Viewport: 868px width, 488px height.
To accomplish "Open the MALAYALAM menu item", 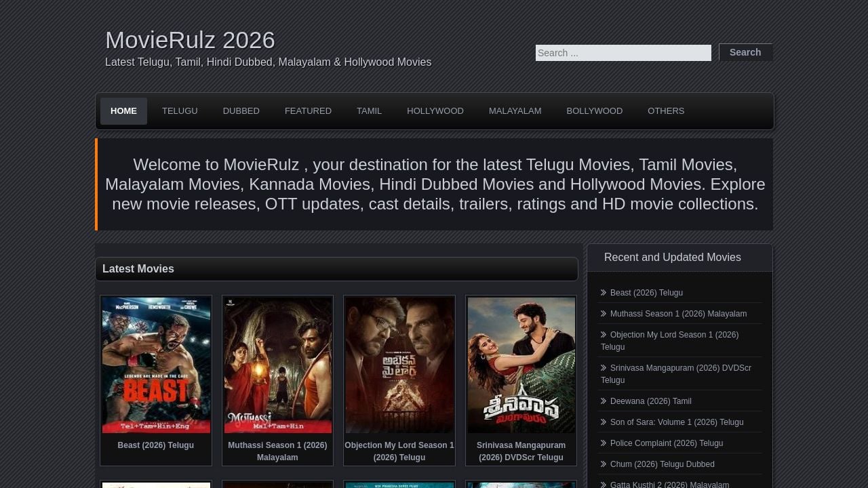I will tap(515, 111).
